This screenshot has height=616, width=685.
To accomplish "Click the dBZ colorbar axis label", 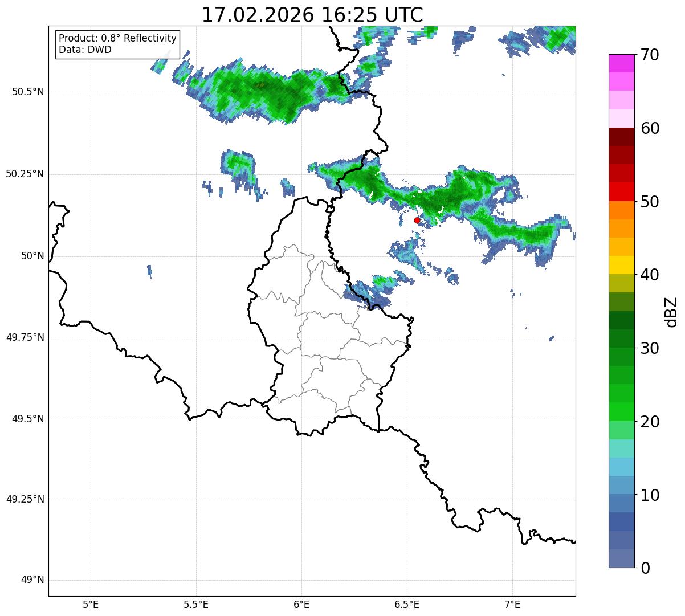I will 671,312.
